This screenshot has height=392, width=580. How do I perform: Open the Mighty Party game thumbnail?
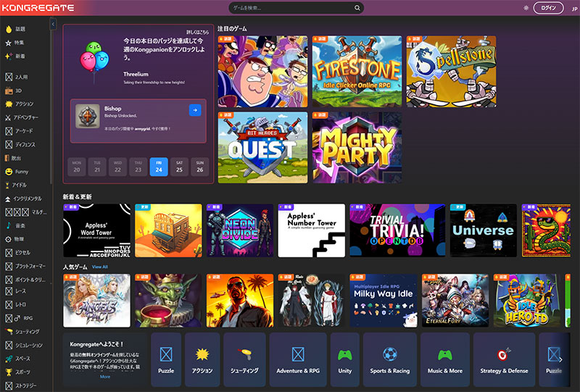point(357,148)
